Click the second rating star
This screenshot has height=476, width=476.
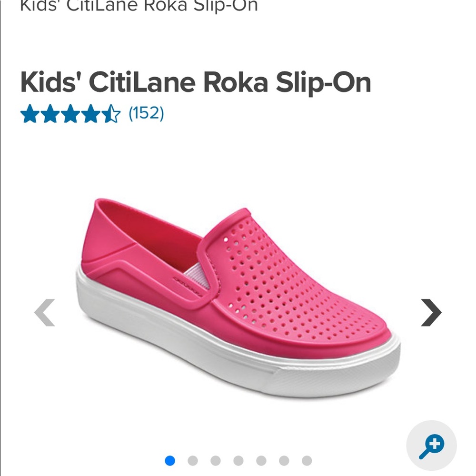coord(50,113)
